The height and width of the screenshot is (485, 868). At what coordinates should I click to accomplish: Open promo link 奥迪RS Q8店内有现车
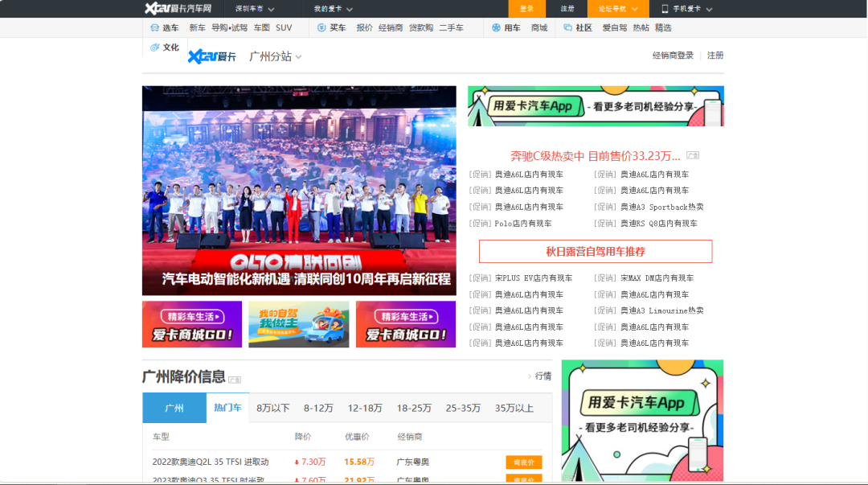659,224
